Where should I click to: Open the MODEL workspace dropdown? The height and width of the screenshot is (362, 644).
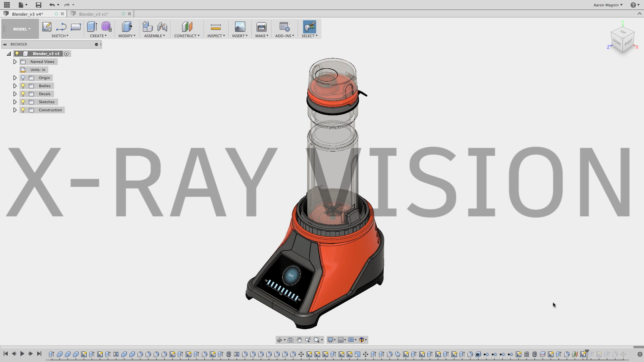tap(21, 29)
